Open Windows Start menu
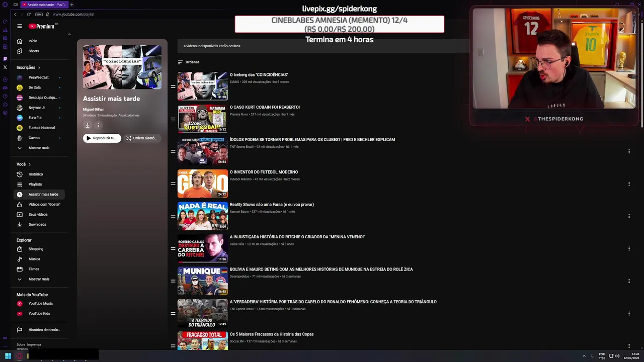The image size is (644, 362). [x=8, y=356]
